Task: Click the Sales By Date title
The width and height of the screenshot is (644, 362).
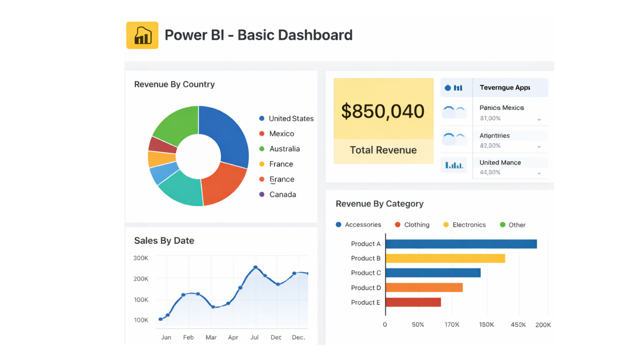Action: point(164,241)
